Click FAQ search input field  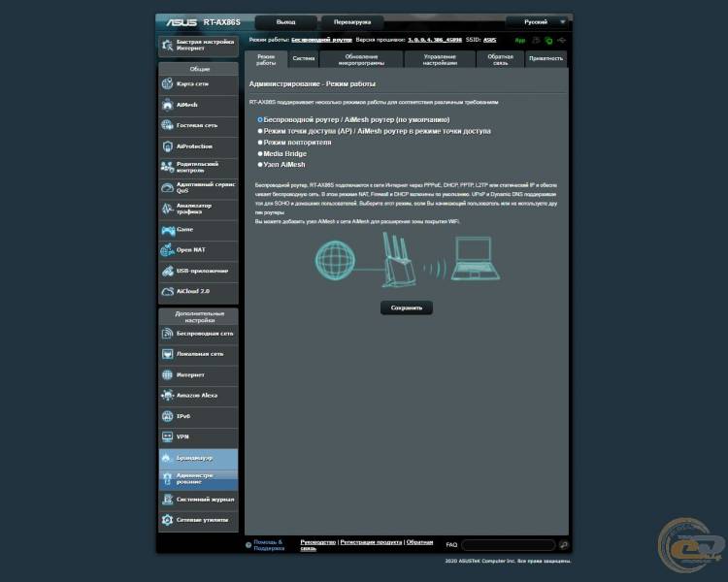509,545
